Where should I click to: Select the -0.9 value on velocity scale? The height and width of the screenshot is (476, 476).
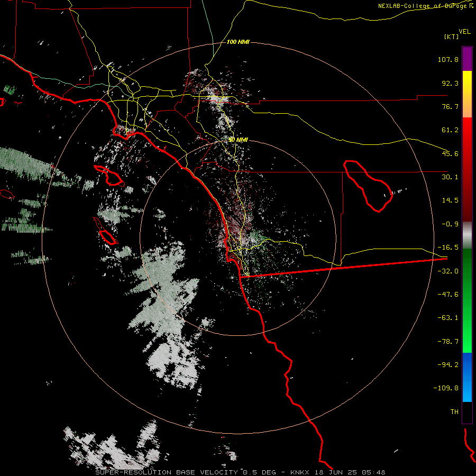450,224
